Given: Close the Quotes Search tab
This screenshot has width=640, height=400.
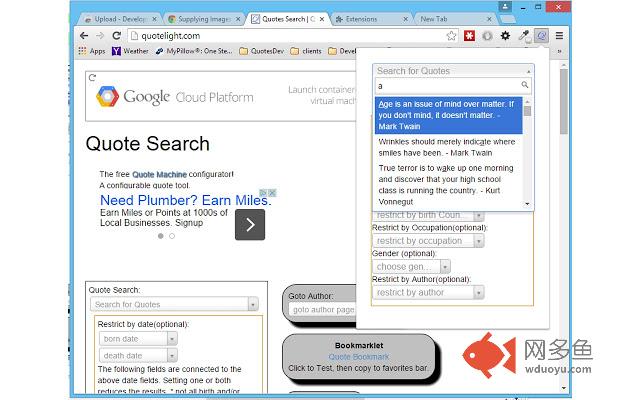Looking at the screenshot, I should 322,19.
